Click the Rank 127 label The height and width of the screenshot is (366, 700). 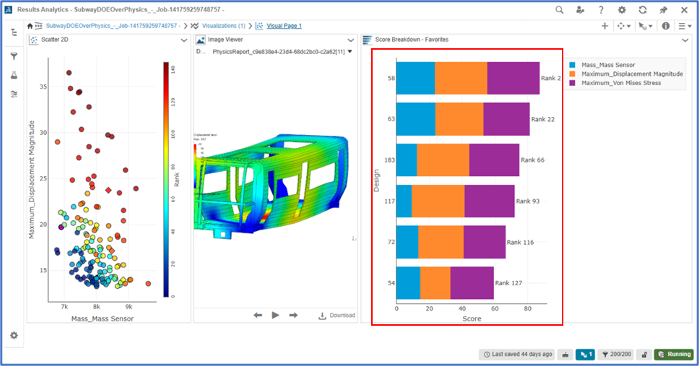[x=508, y=283]
